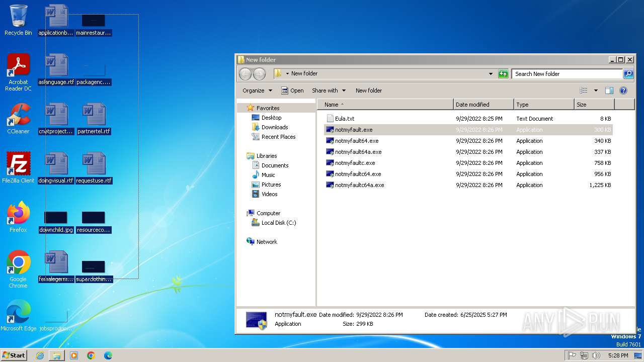Open Microsoft Edge desktop shortcut

[18, 316]
